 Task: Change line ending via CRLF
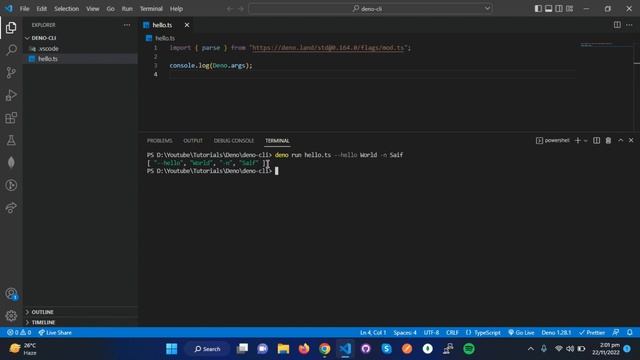pyautogui.click(x=452, y=333)
